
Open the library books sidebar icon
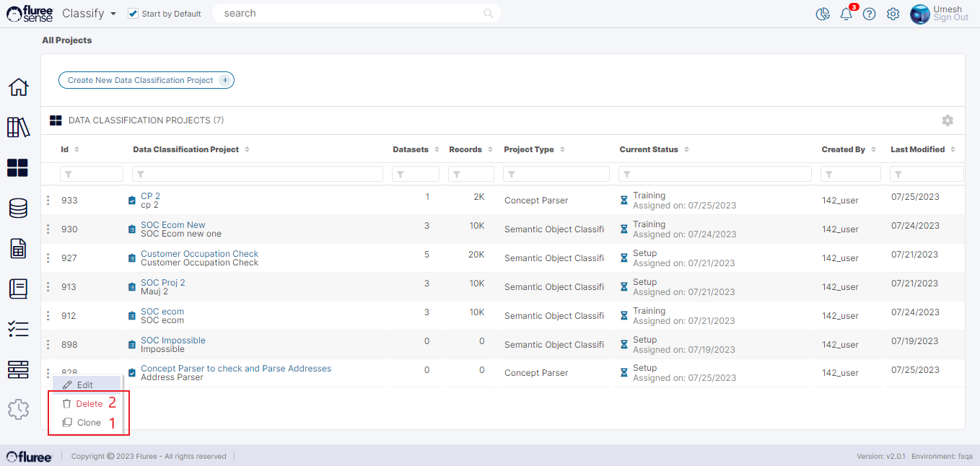[x=18, y=128]
